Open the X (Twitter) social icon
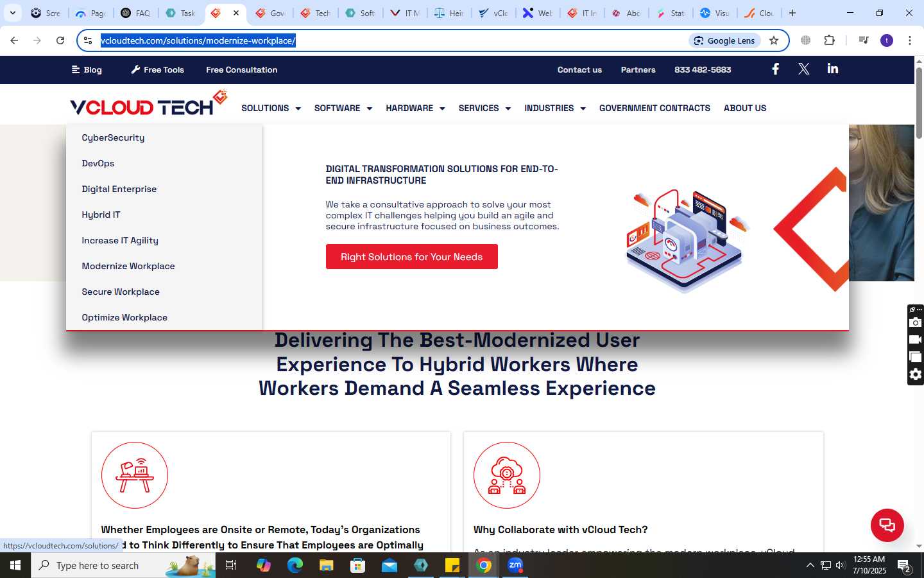 803,69
